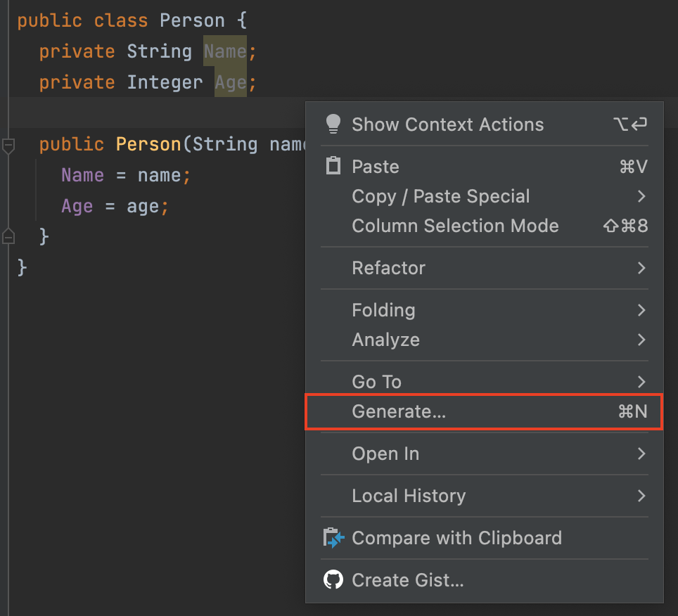Open the Copy / Paste Special submenu
678x616 pixels.
point(441,196)
